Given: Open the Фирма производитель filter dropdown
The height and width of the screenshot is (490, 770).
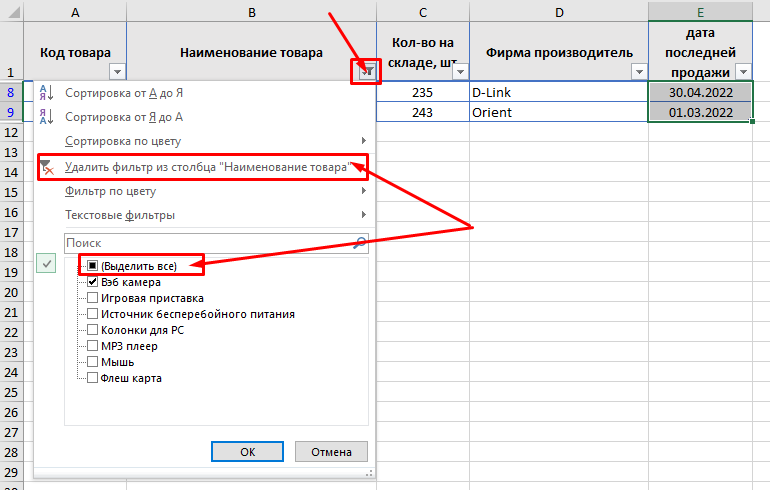Looking at the screenshot, I should (x=639, y=72).
